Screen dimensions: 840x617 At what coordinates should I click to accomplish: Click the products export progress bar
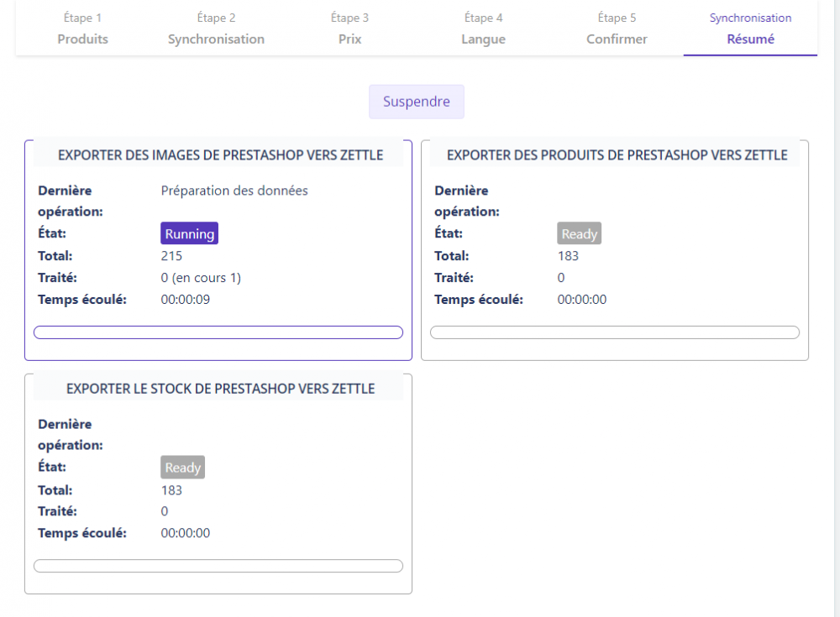point(615,332)
